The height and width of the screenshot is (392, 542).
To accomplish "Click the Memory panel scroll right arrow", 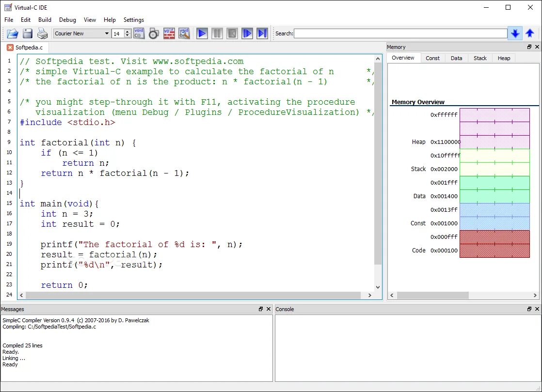I will point(535,295).
